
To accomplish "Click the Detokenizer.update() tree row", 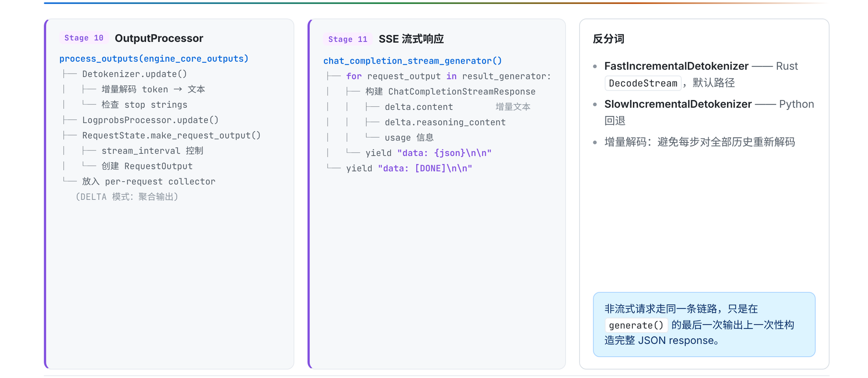I will [134, 74].
